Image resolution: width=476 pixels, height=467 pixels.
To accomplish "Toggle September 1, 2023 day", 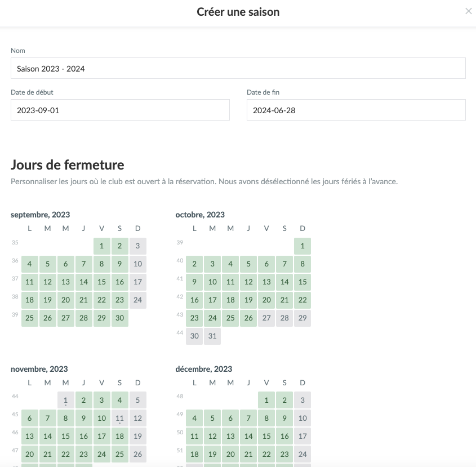I will (x=101, y=246).
